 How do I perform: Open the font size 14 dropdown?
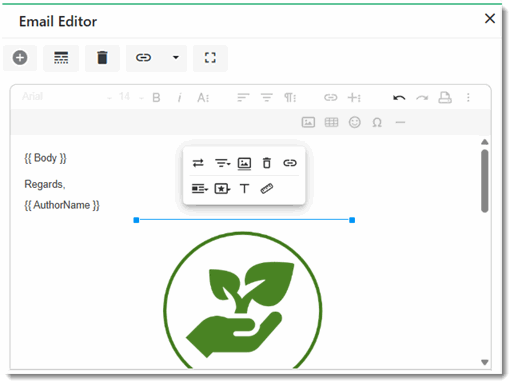[131, 97]
